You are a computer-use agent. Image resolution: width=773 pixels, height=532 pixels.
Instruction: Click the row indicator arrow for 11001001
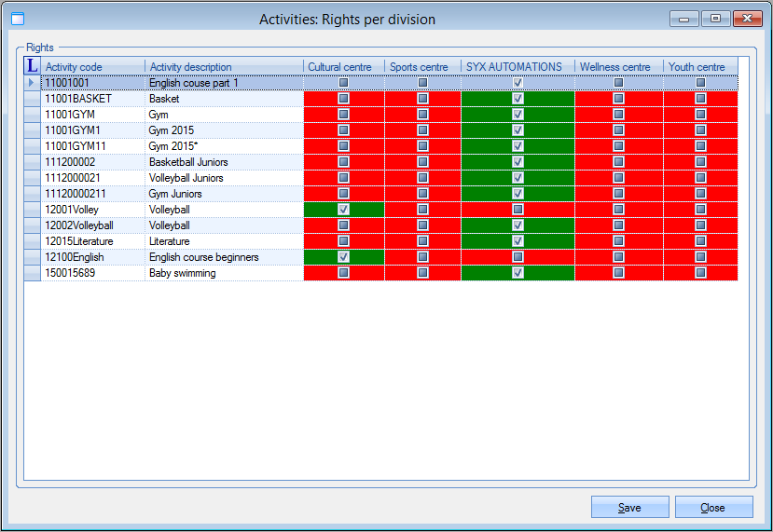(x=33, y=83)
